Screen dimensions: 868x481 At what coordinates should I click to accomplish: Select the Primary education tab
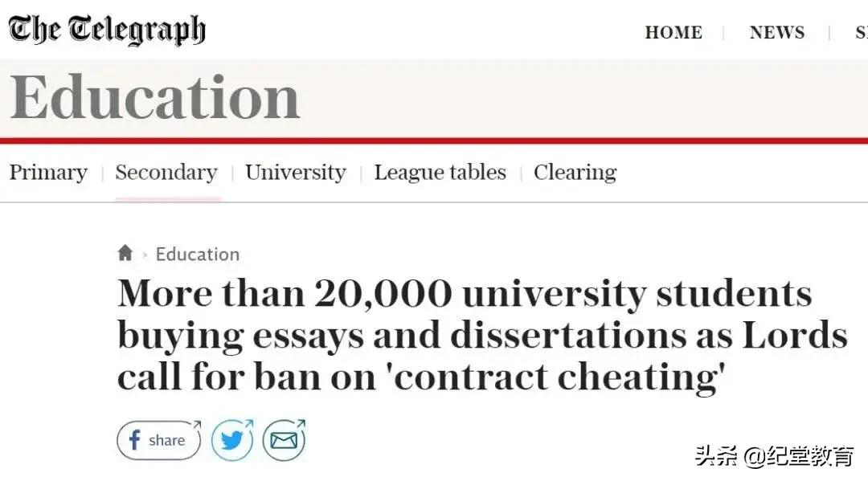pos(48,173)
